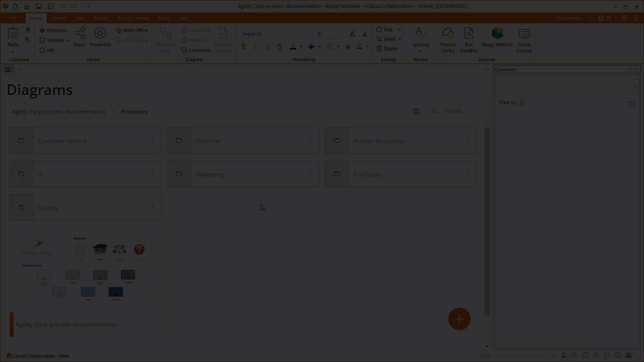Switch to the View tab

pyautogui.click(x=80, y=18)
